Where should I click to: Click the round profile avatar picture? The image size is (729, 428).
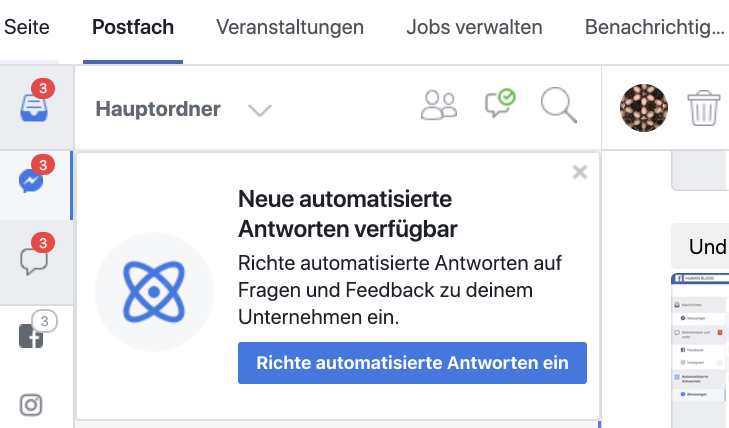pos(644,107)
